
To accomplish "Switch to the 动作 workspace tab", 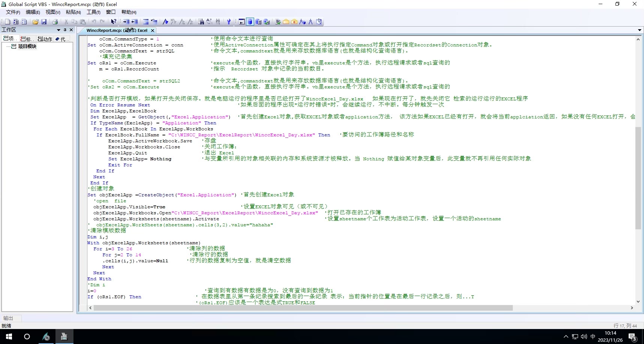I will [x=45, y=39].
